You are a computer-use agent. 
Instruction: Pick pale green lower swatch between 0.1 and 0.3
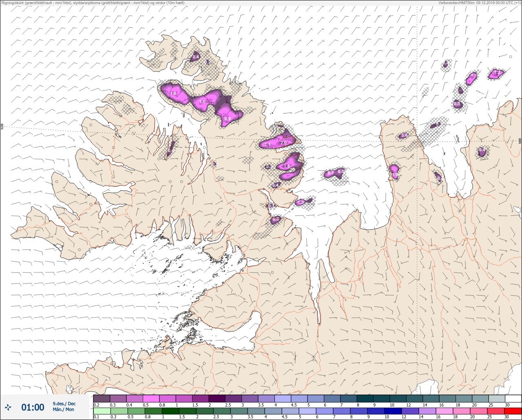pos(102,411)
